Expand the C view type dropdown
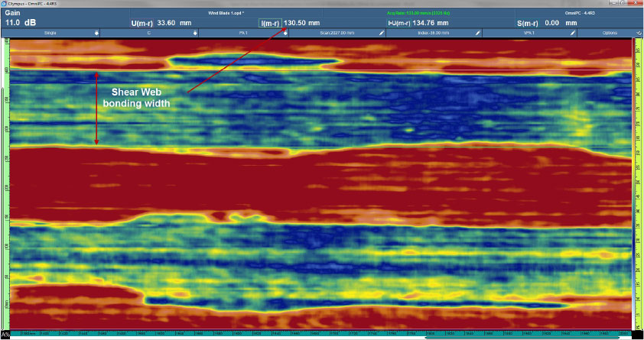644x340 pixels. (195, 34)
